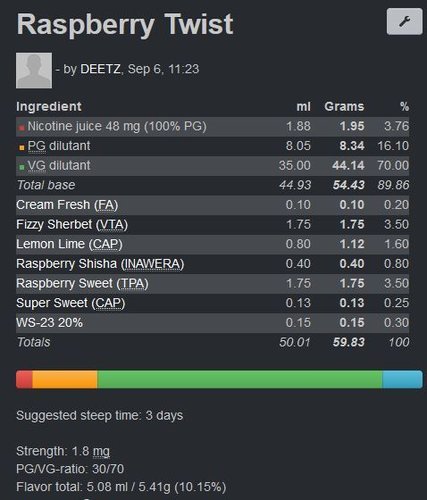Image resolution: width=427 pixels, height=500 pixels.
Task: Open the DEETZ user profile link
Action: point(100,69)
